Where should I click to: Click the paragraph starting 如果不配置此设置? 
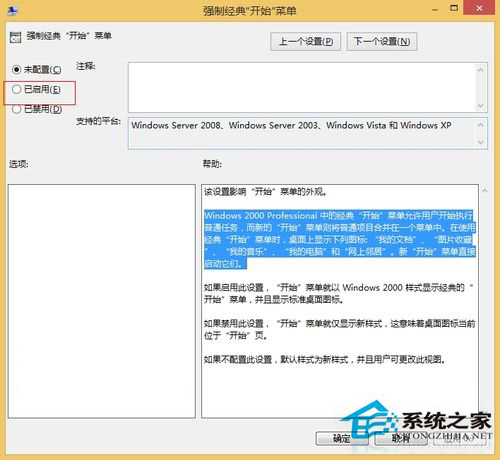325,359
